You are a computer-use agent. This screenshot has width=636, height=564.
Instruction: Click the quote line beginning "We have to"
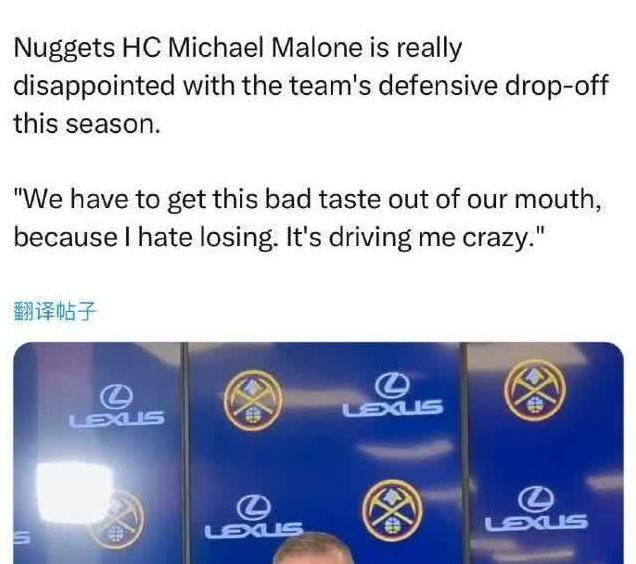(x=307, y=199)
